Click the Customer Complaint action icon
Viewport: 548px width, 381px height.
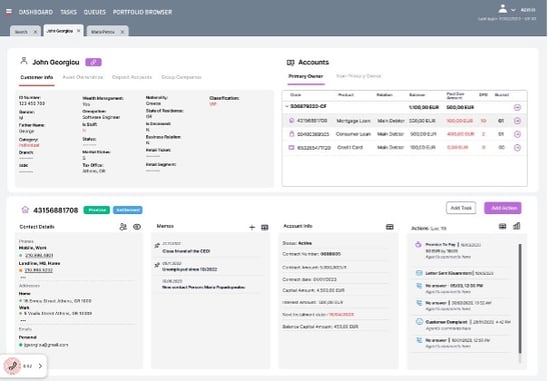(419, 322)
